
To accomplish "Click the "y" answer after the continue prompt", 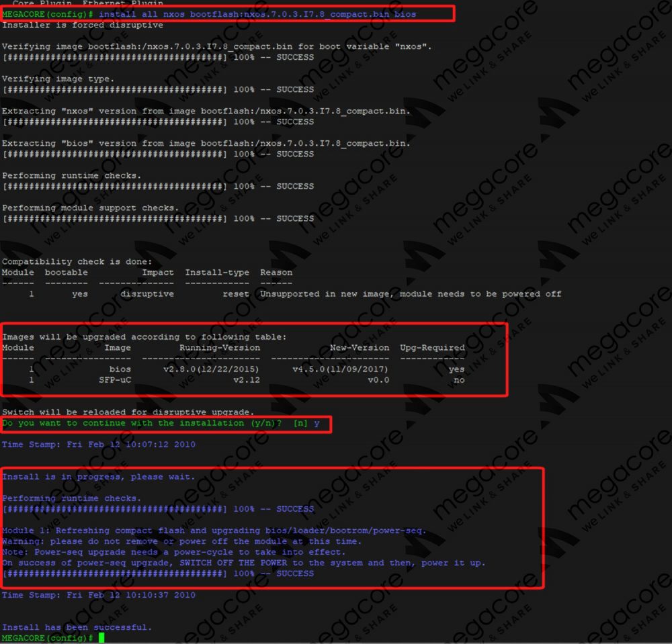I will 317,423.
